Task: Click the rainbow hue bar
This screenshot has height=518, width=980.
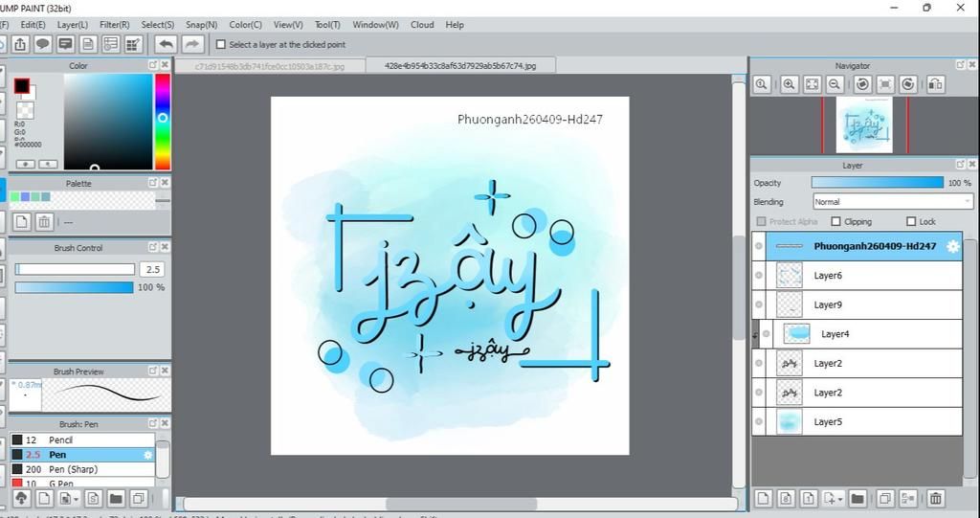Action: point(163,122)
